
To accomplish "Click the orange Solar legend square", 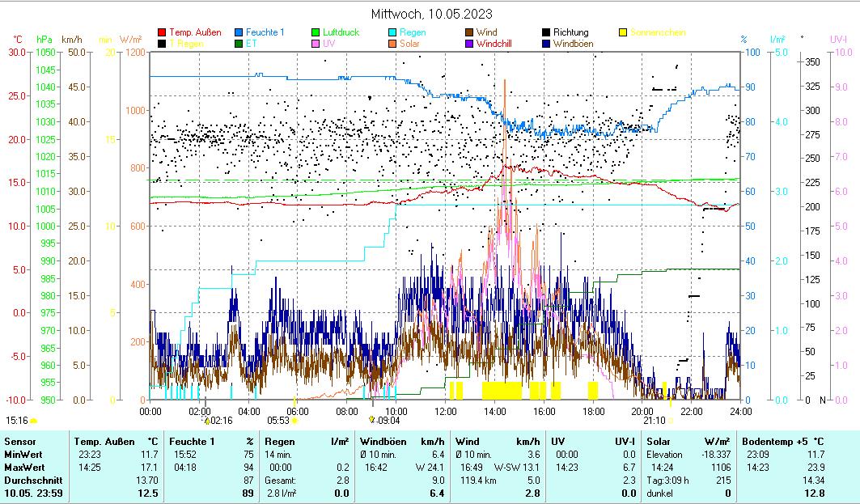I will pos(392,44).
